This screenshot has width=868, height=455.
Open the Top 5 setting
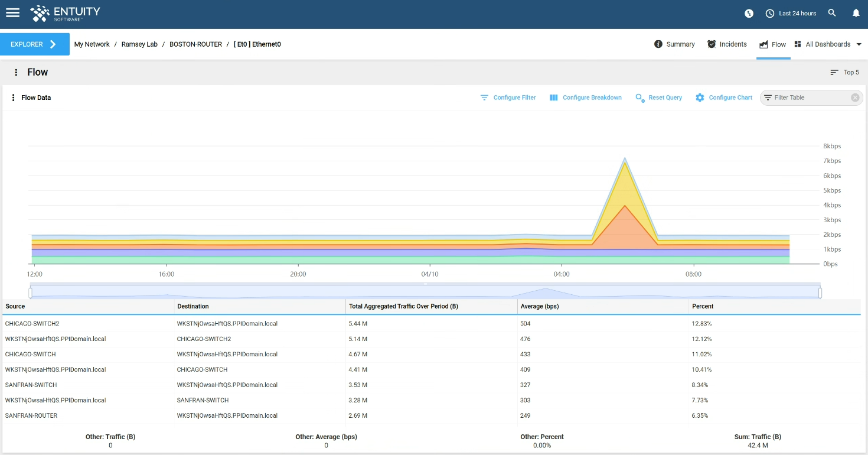click(x=844, y=72)
